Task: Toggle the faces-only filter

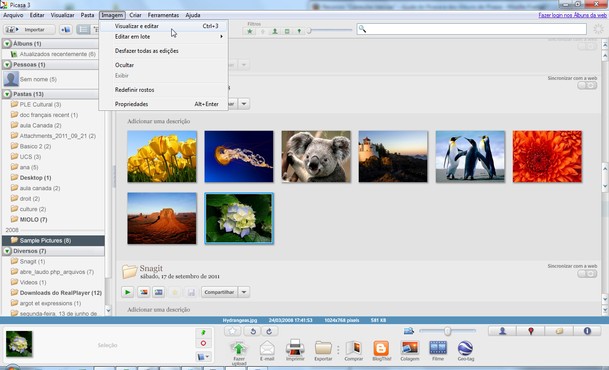Action: 275,31
